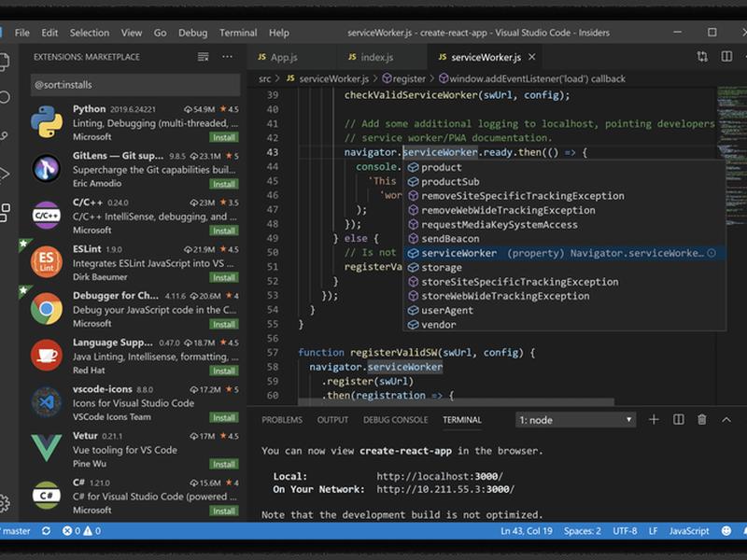Open terminal selector dropdown '1: node'
The height and width of the screenshot is (560, 747).
(x=575, y=420)
